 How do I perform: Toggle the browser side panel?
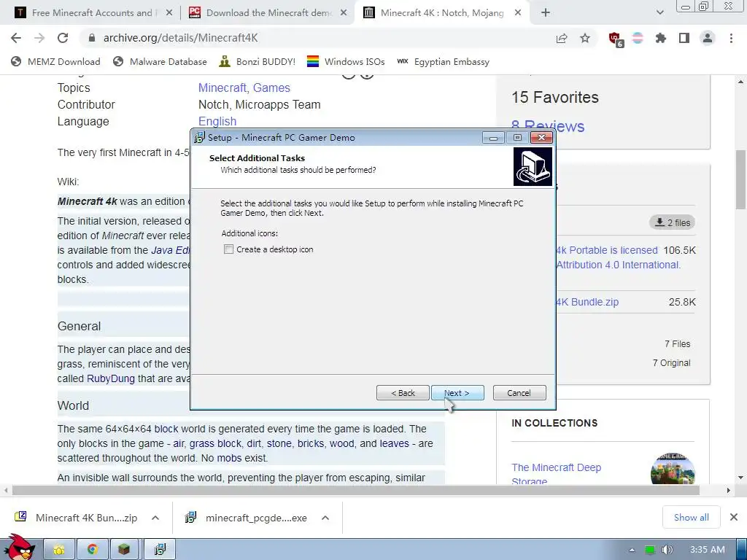point(684,38)
